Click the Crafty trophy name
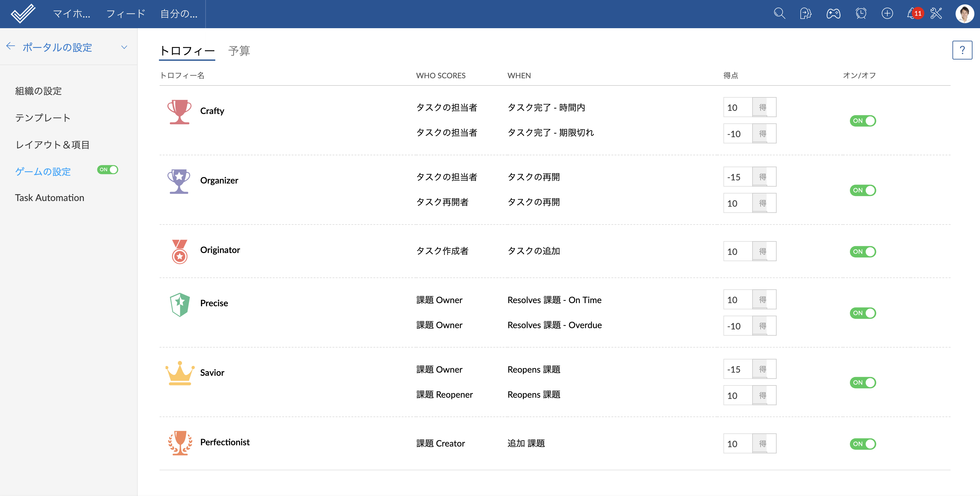The image size is (980, 496). point(212,111)
